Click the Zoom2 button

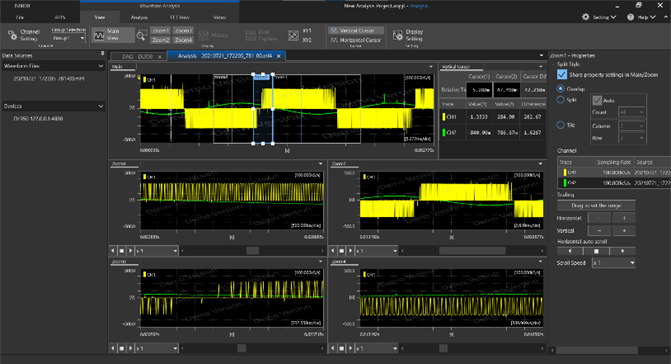tap(160, 40)
